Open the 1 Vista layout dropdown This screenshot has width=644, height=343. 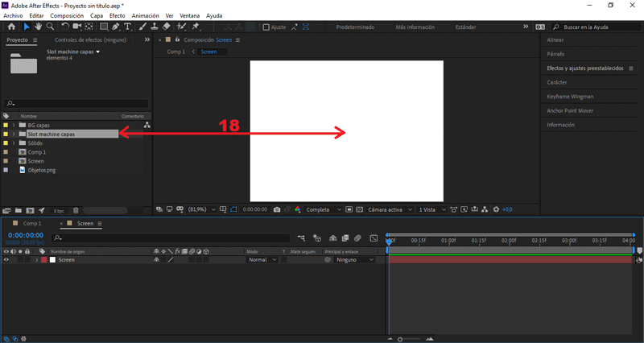[431, 209]
